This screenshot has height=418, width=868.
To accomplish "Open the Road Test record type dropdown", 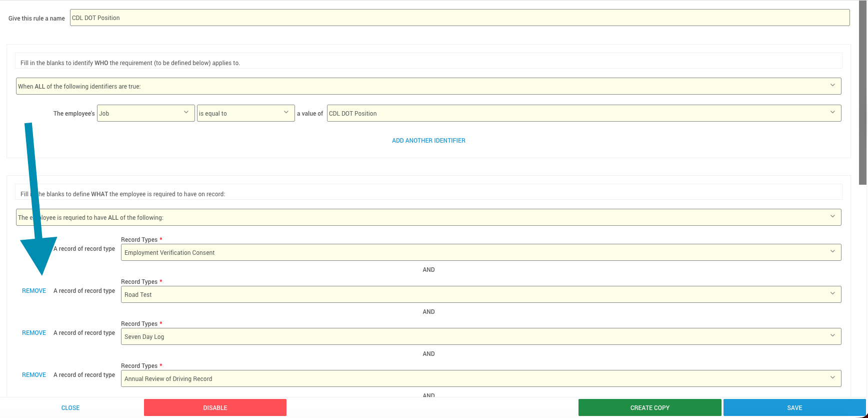I will click(x=480, y=294).
